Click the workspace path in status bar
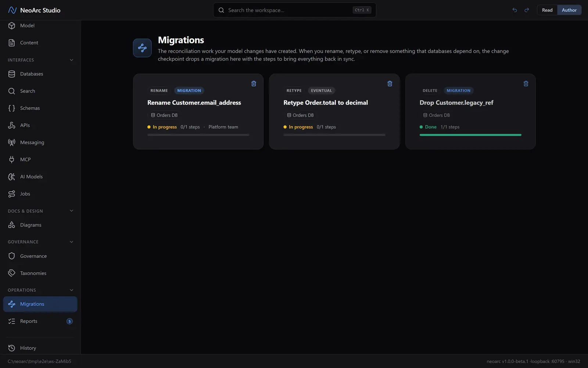The image size is (588, 368). pyautogui.click(x=40, y=361)
